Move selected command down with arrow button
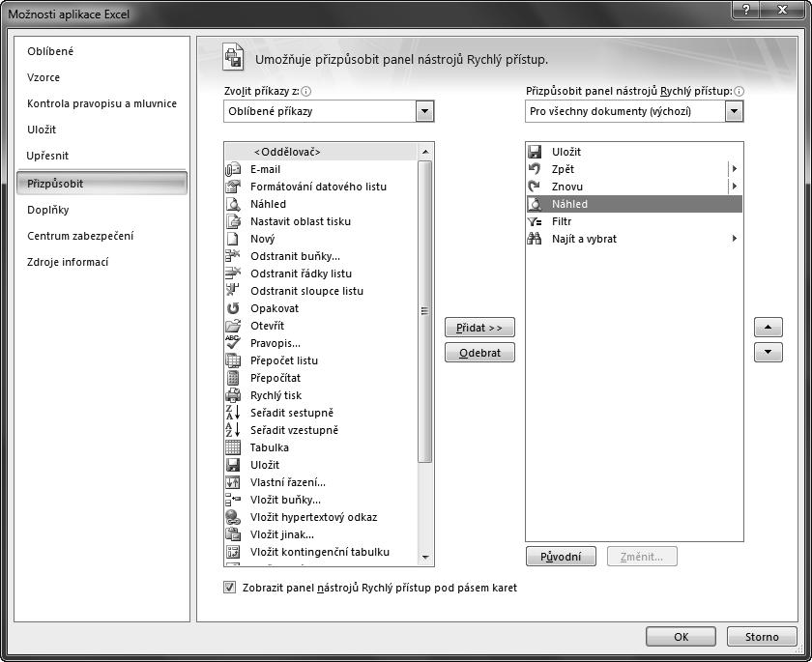 (768, 352)
